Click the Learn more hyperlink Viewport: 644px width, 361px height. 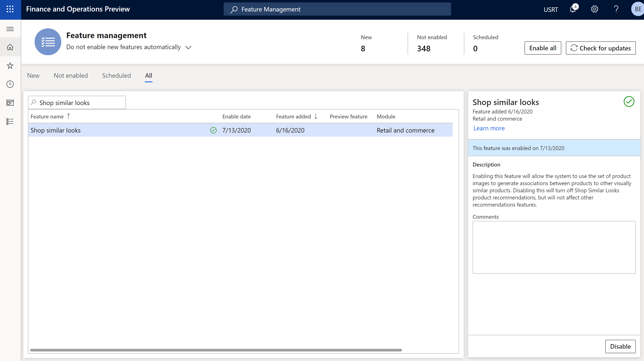coord(488,128)
